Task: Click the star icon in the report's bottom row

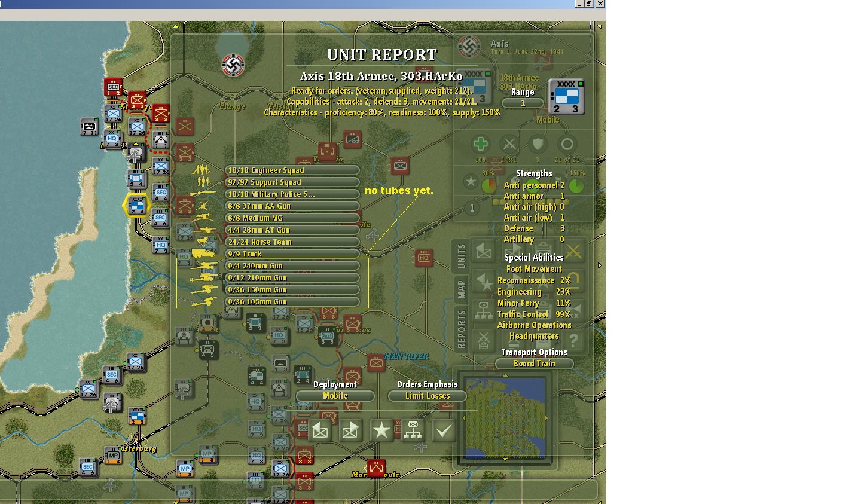Action: click(x=381, y=430)
